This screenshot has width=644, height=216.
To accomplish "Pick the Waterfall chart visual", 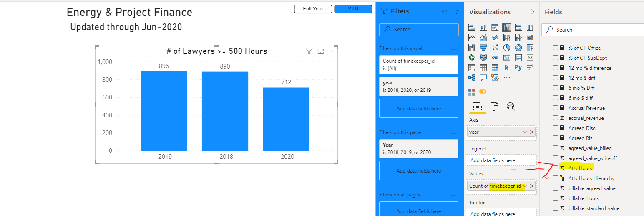I will (472, 48).
